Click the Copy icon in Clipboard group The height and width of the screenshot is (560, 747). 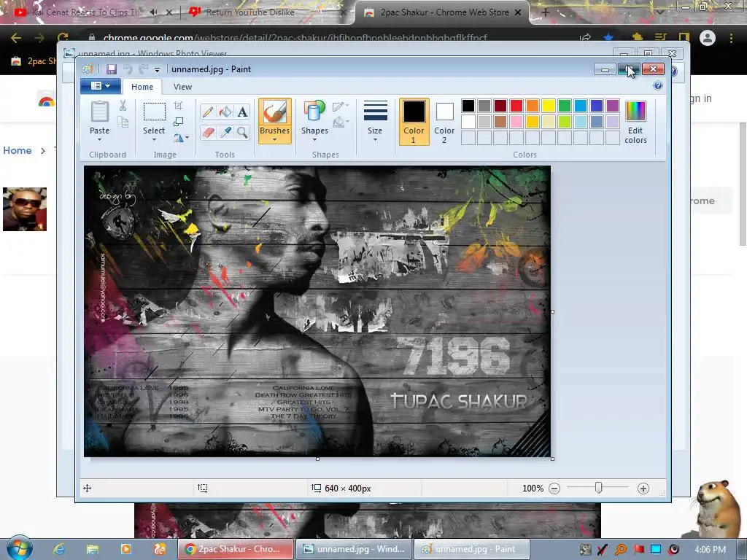tap(123, 122)
